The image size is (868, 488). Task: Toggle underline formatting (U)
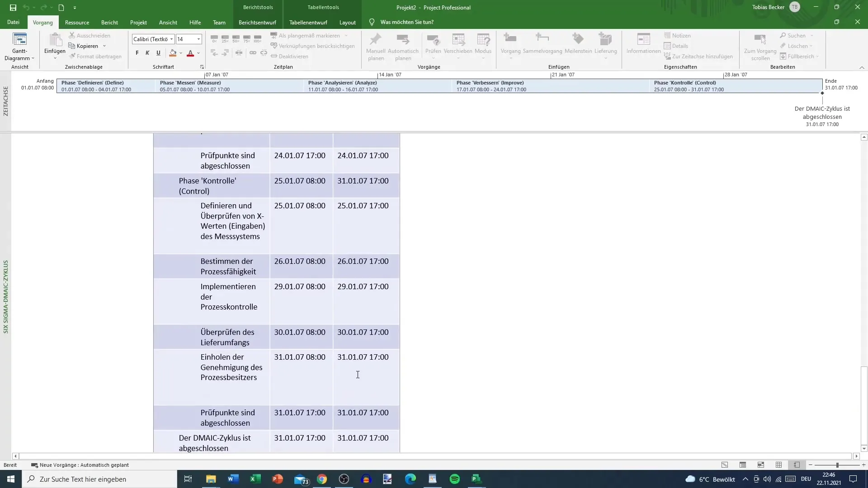158,53
